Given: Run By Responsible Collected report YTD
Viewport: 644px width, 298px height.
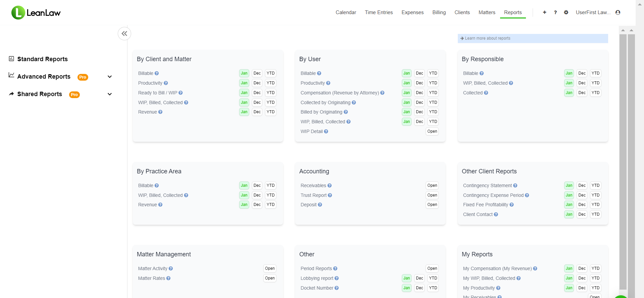Looking at the screenshot, I should pyautogui.click(x=596, y=93).
